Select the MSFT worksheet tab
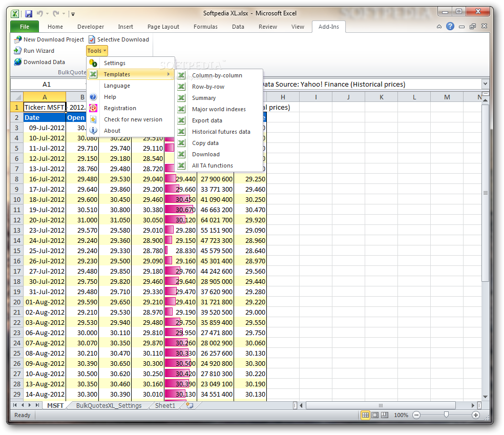 [55, 405]
